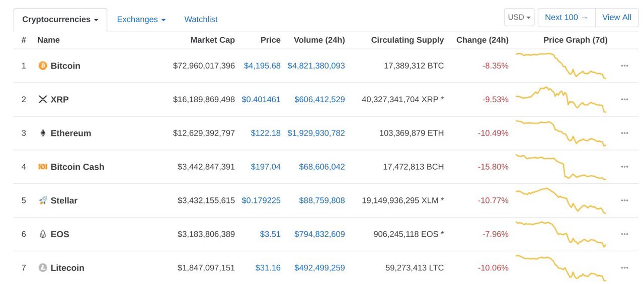Open the three-dot menu for Stellar
Viewport: 644px width, 284px height.
[624, 200]
